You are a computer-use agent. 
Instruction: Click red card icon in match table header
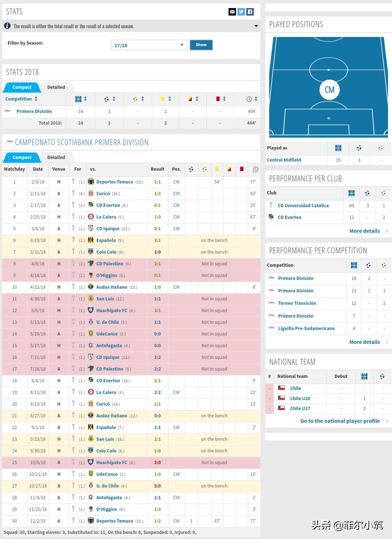tap(241, 169)
